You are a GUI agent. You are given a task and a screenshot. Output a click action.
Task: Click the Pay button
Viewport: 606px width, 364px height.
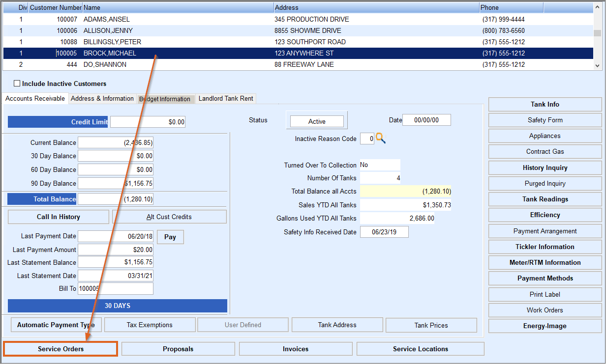pyautogui.click(x=170, y=237)
